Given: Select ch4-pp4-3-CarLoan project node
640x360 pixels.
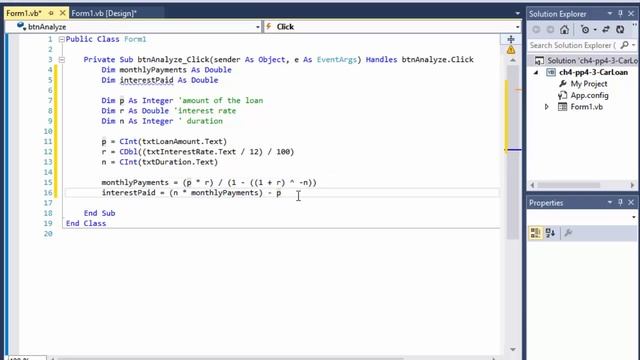Looking at the screenshot, I should point(593,72).
